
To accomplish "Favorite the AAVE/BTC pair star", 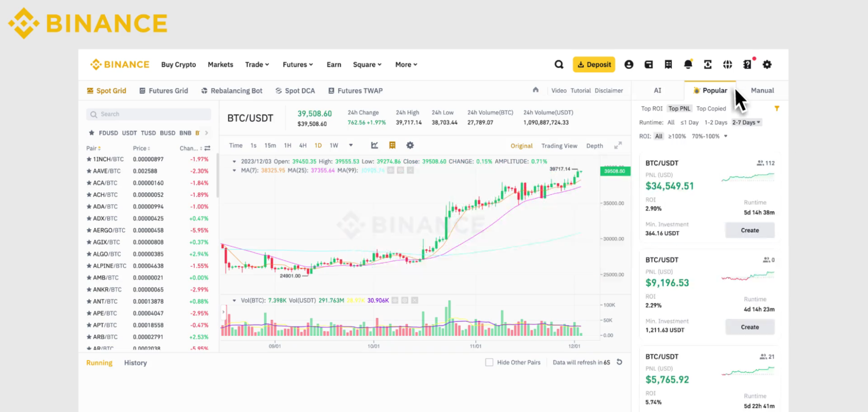I will pyautogui.click(x=89, y=171).
